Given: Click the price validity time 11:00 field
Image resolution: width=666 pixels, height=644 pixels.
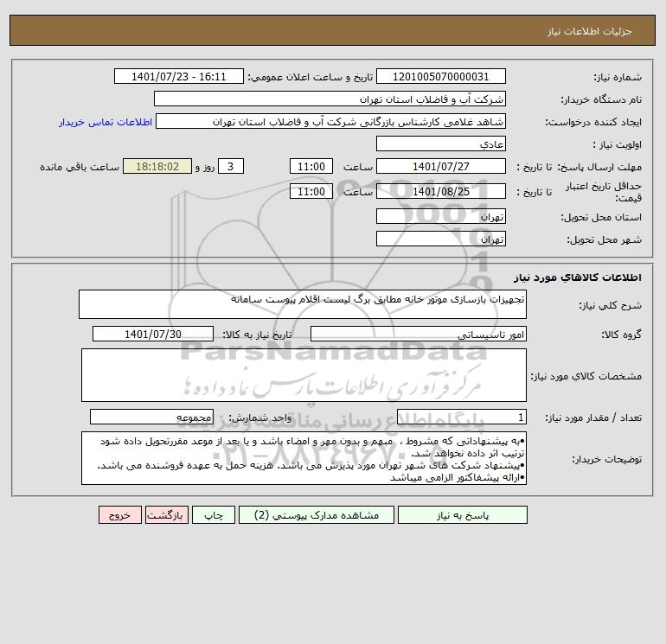Looking at the screenshot, I should tap(311, 191).
